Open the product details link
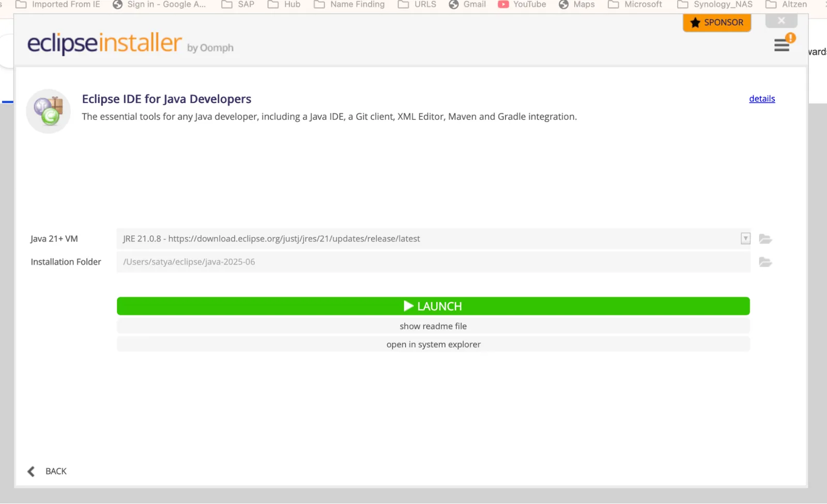This screenshot has width=827, height=504. (x=762, y=99)
